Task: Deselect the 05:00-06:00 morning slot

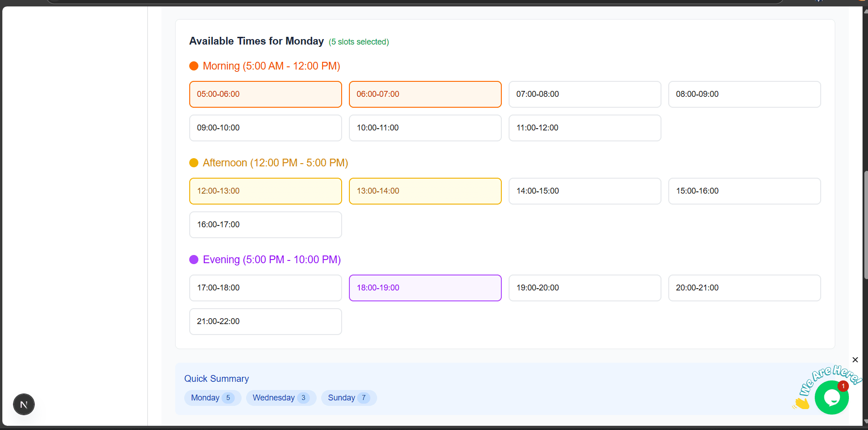Action: pyautogui.click(x=266, y=94)
